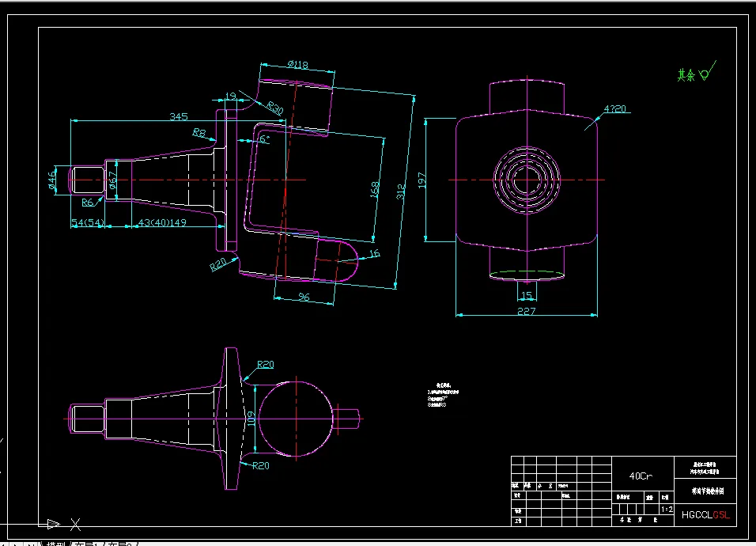Select the Ø46 shaft diameter label
This screenshot has height=546, width=756.
[52, 180]
